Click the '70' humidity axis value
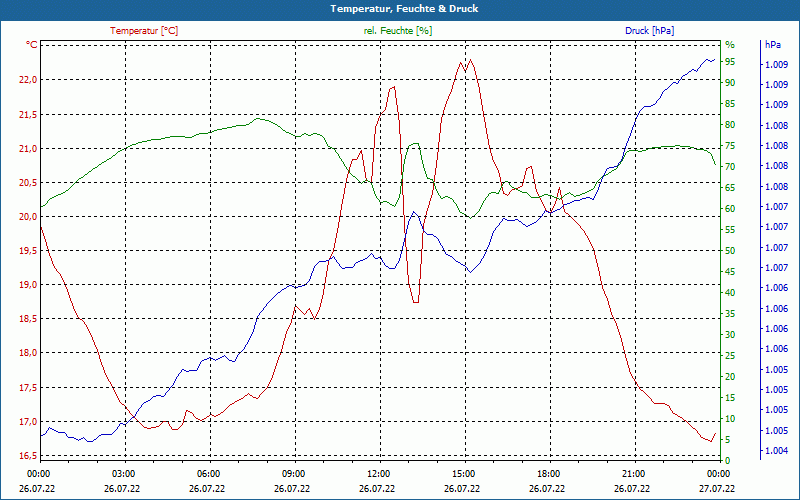The image size is (800, 500). coord(730,167)
